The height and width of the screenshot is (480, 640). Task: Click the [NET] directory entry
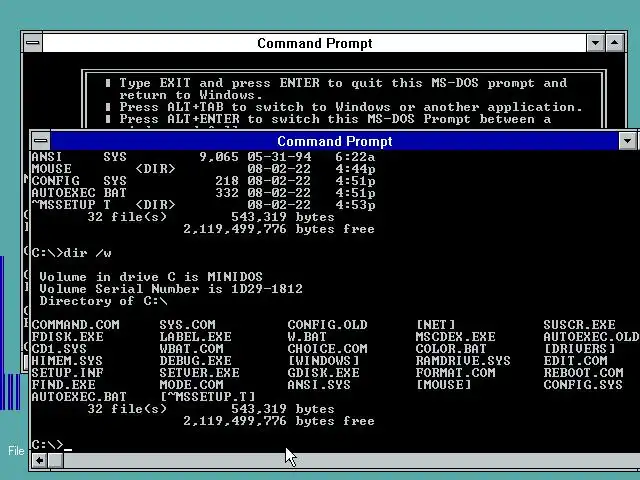pyautogui.click(x=436, y=325)
